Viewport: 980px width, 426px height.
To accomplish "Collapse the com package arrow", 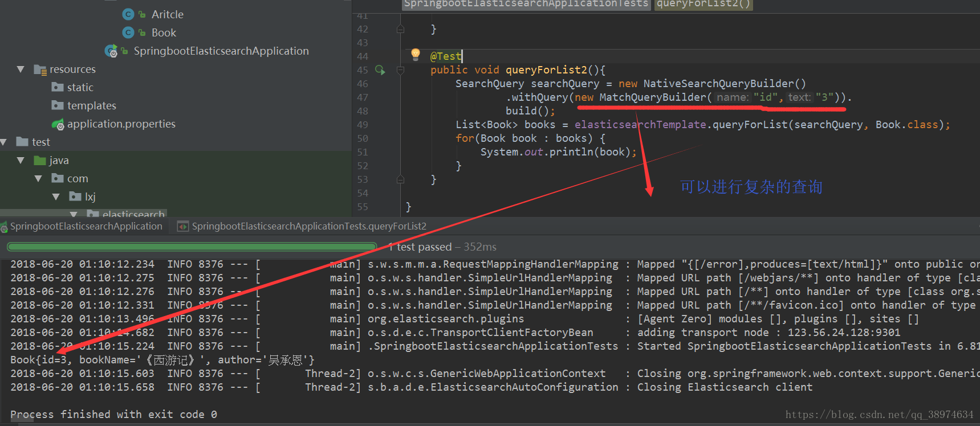I will click(x=39, y=178).
